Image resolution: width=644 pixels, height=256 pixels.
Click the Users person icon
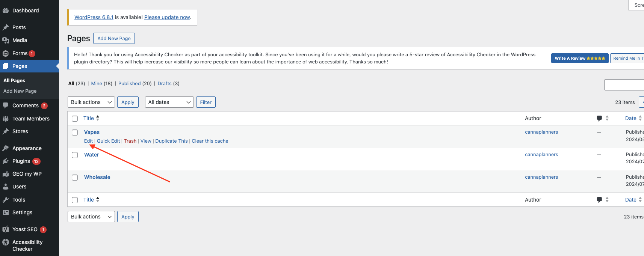[6, 187]
